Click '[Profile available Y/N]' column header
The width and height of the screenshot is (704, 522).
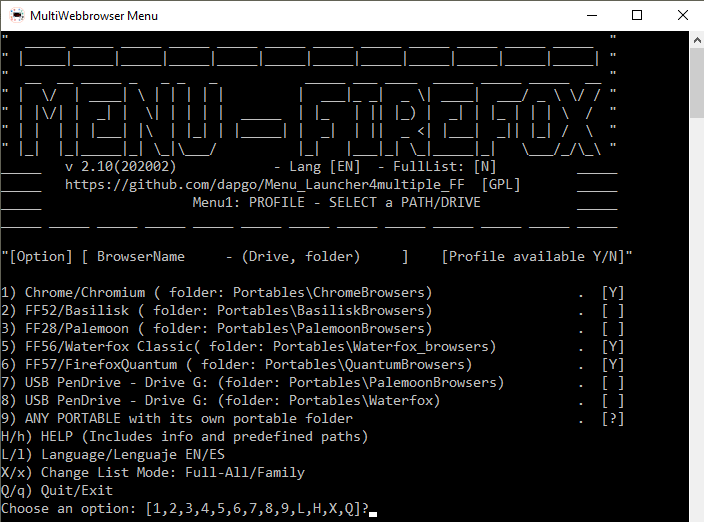pos(533,257)
